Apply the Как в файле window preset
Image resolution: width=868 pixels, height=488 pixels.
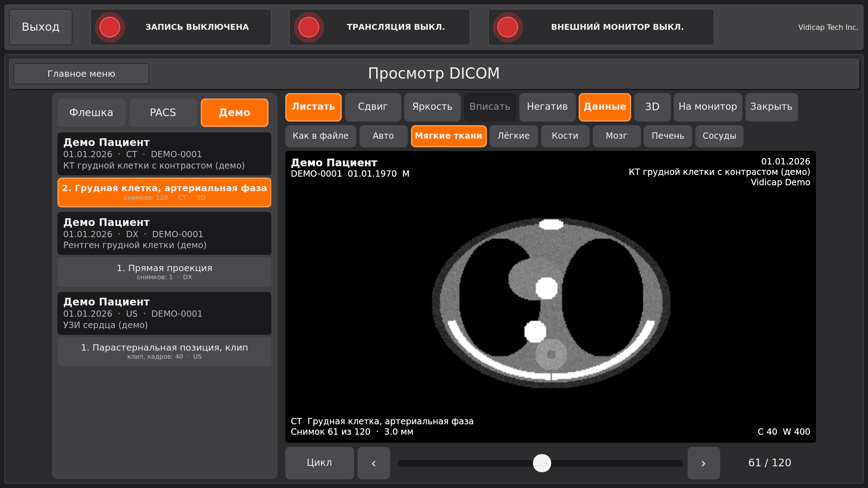(x=321, y=136)
